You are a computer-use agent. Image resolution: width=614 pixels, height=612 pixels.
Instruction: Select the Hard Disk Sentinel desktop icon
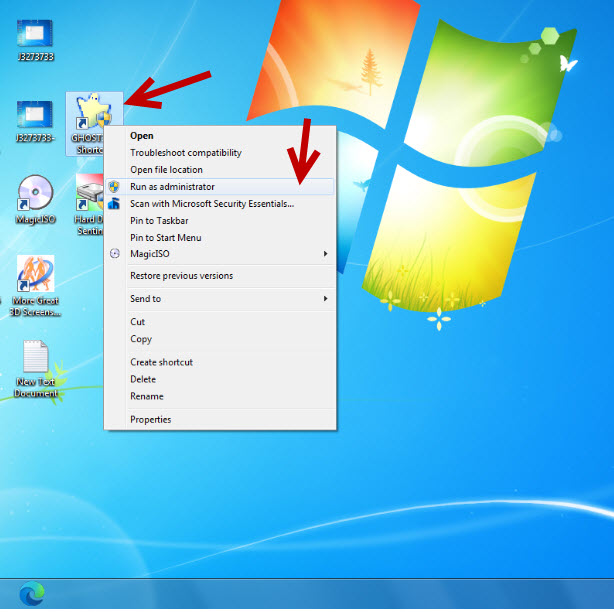tap(89, 196)
